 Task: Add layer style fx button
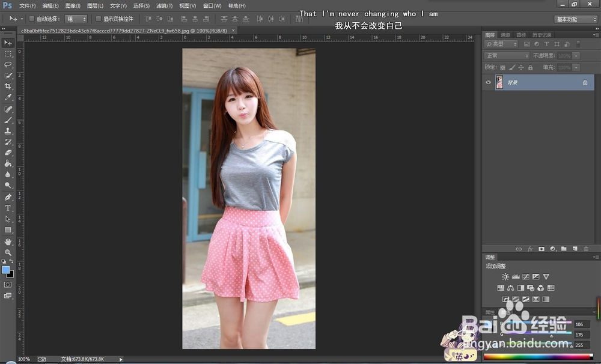click(530, 249)
